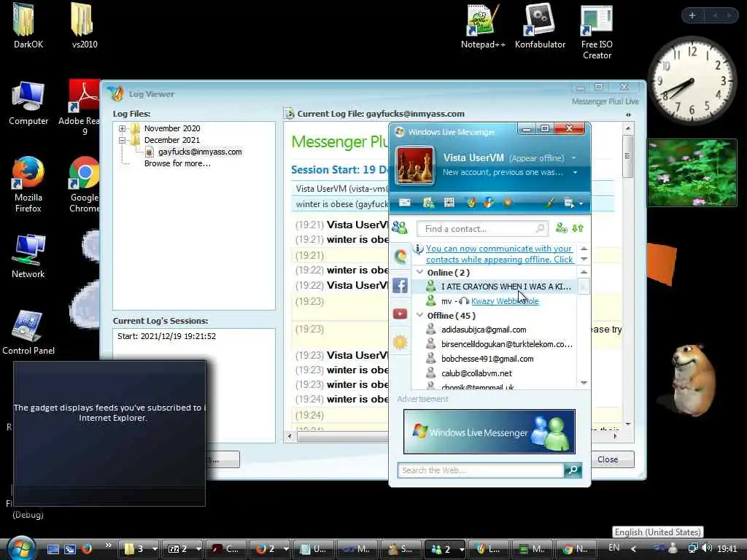Open the Notepad++ desktop shortcut

[x=483, y=26]
